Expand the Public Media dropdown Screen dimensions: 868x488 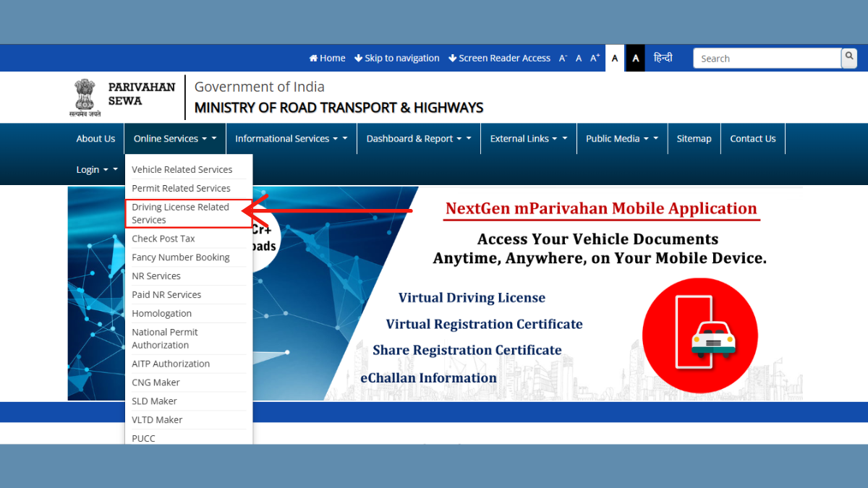pyautogui.click(x=622, y=139)
